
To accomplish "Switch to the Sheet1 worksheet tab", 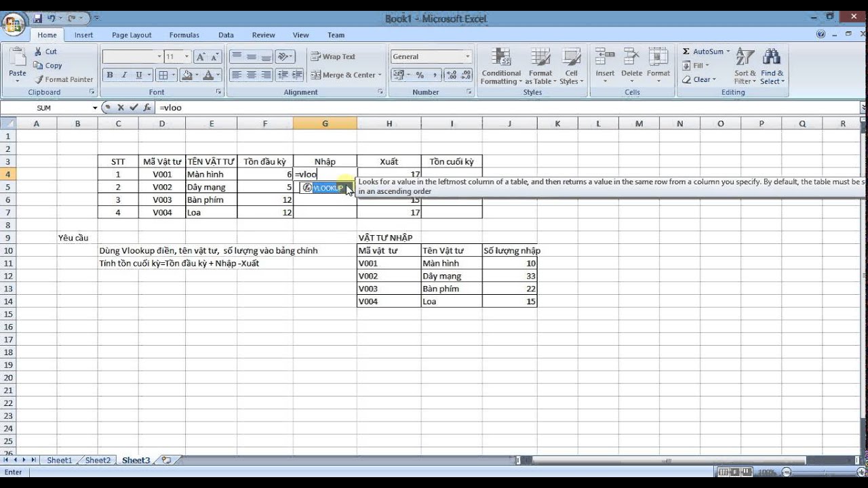I will click(59, 460).
